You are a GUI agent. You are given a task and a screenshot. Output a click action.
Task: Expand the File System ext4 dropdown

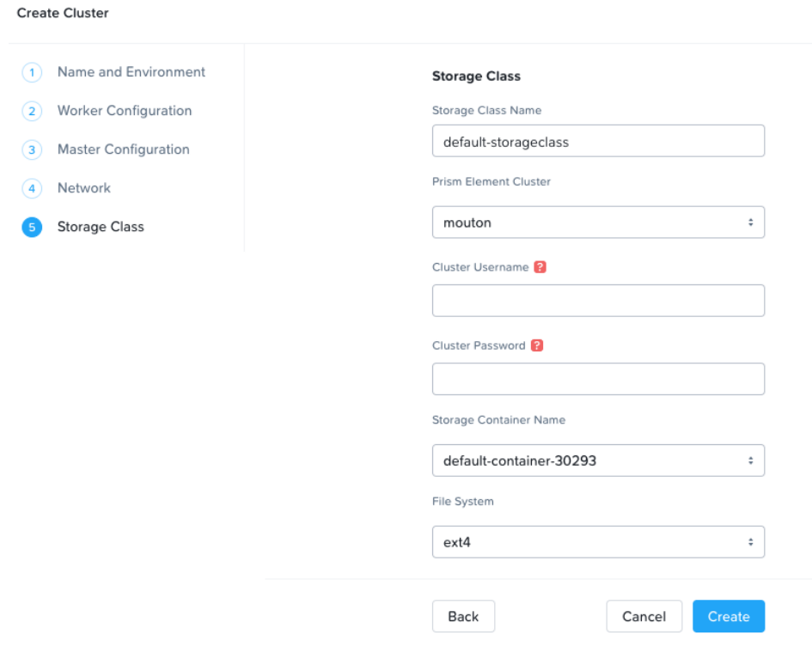coord(598,542)
